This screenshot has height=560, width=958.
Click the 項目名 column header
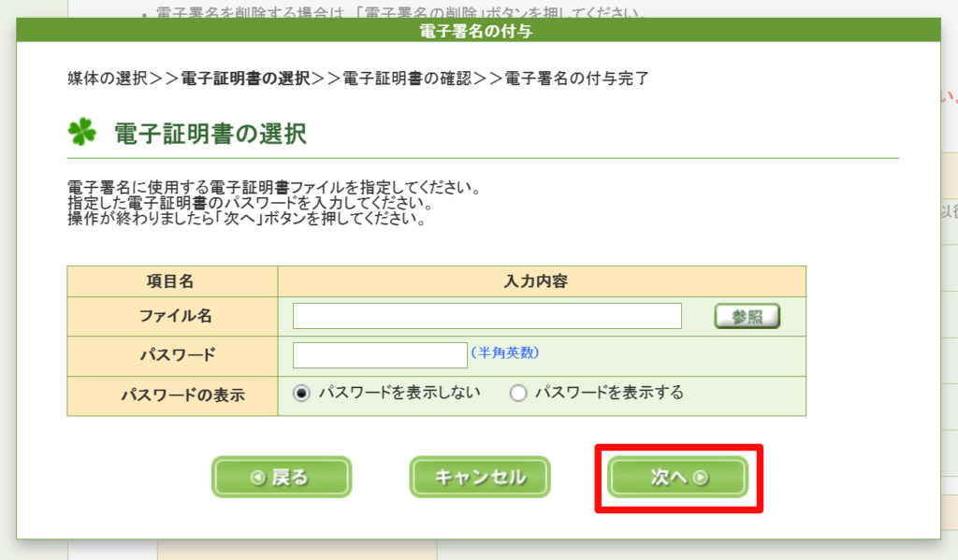pyautogui.click(x=171, y=281)
